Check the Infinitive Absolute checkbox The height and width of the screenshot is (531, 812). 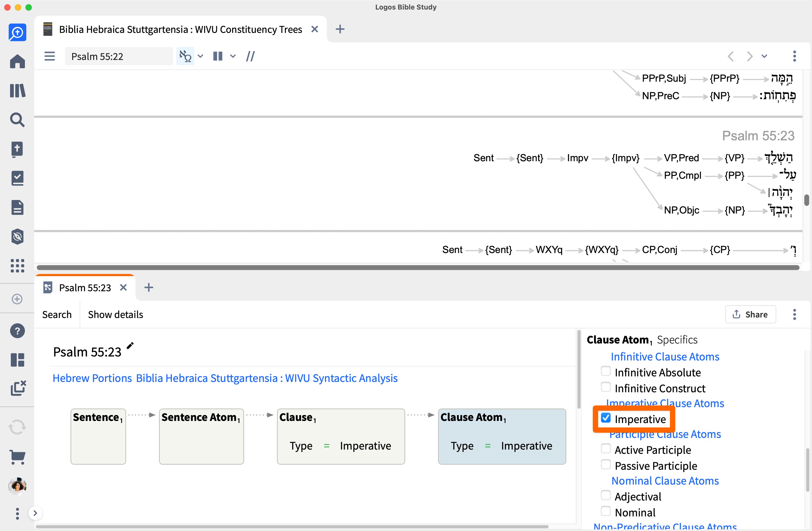click(606, 371)
